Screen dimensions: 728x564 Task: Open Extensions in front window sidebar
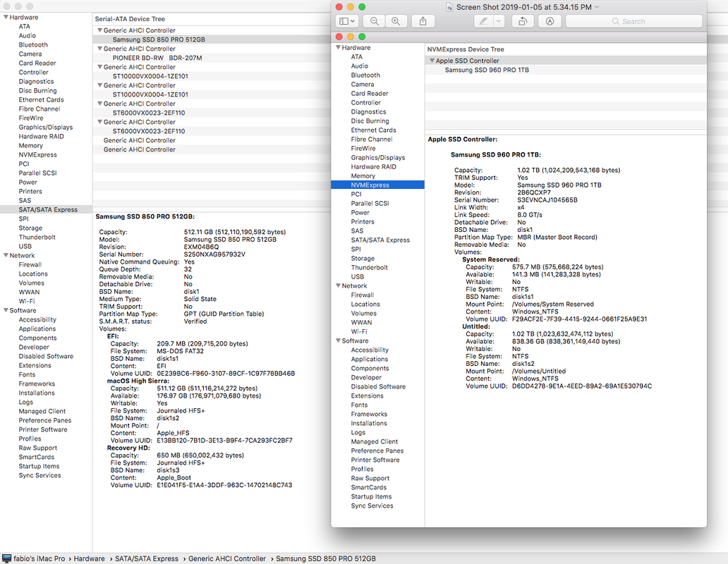[367, 396]
